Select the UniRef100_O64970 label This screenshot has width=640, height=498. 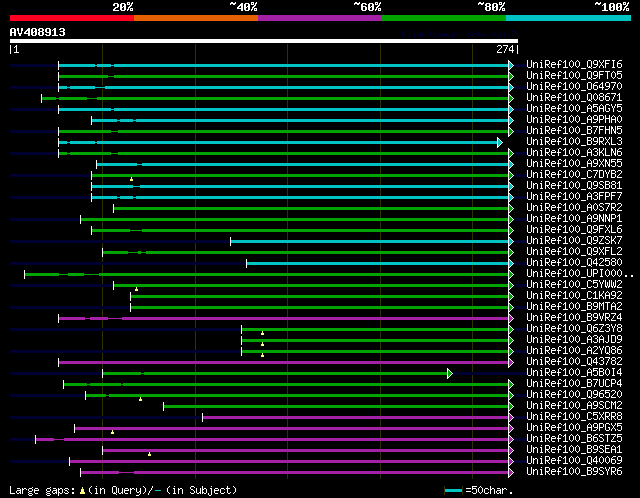tap(574, 87)
